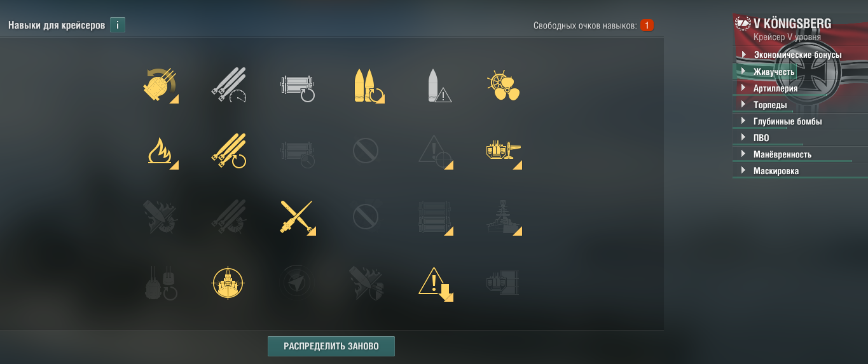Select the shell with warning triangle skill
This screenshot has width=868, height=364.
(x=437, y=86)
